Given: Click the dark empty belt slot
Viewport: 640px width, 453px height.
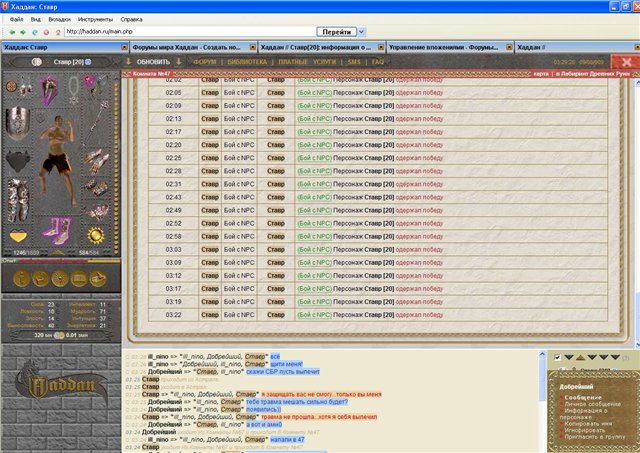Looking at the screenshot, I should tap(18, 161).
